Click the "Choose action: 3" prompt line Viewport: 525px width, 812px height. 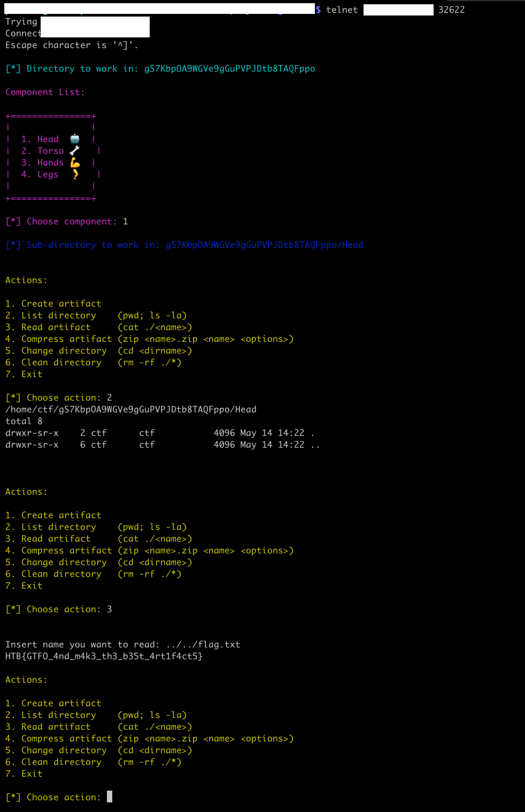(59, 609)
